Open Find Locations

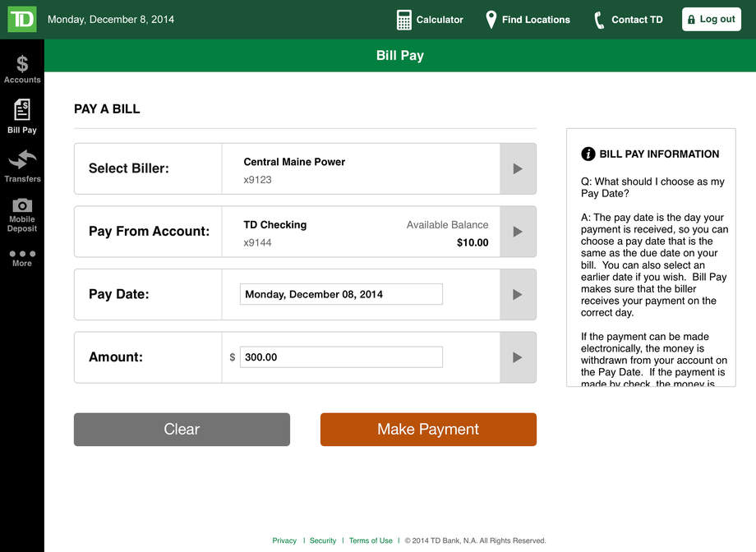pos(528,20)
